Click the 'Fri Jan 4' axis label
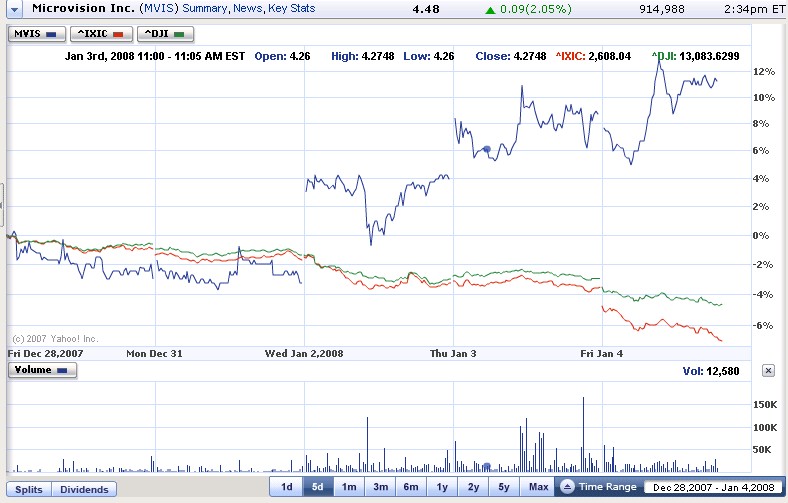 coord(602,354)
